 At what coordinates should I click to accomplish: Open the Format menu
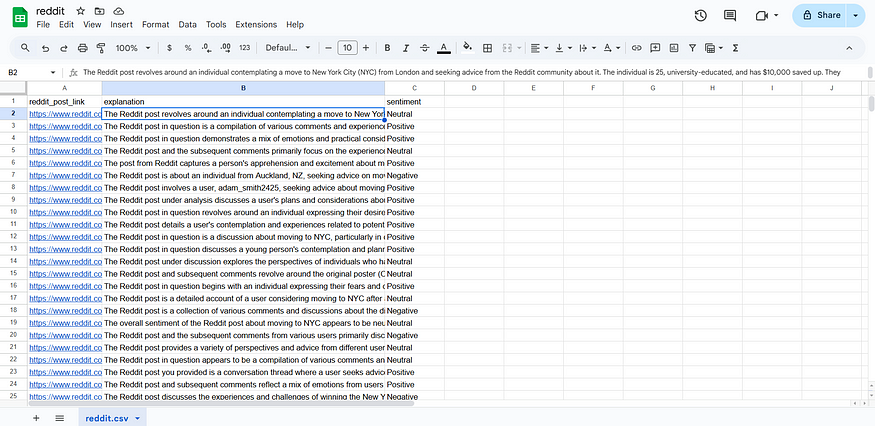[156, 25]
